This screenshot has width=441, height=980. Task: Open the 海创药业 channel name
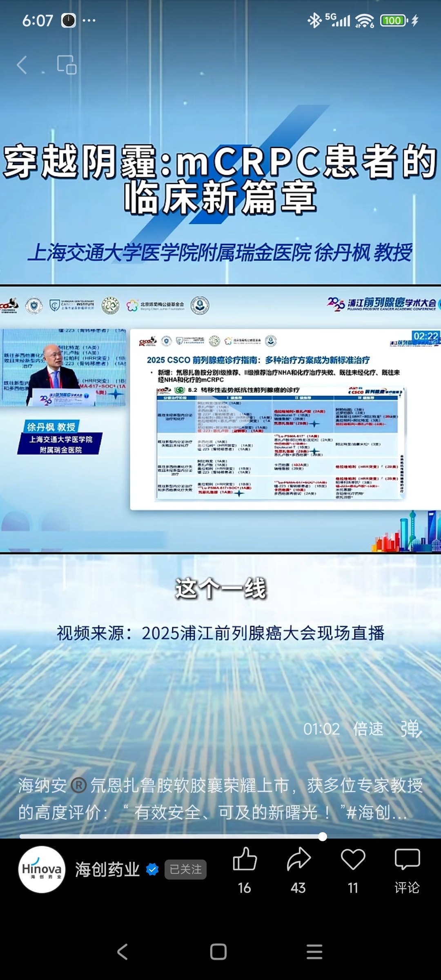tap(107, 870)
